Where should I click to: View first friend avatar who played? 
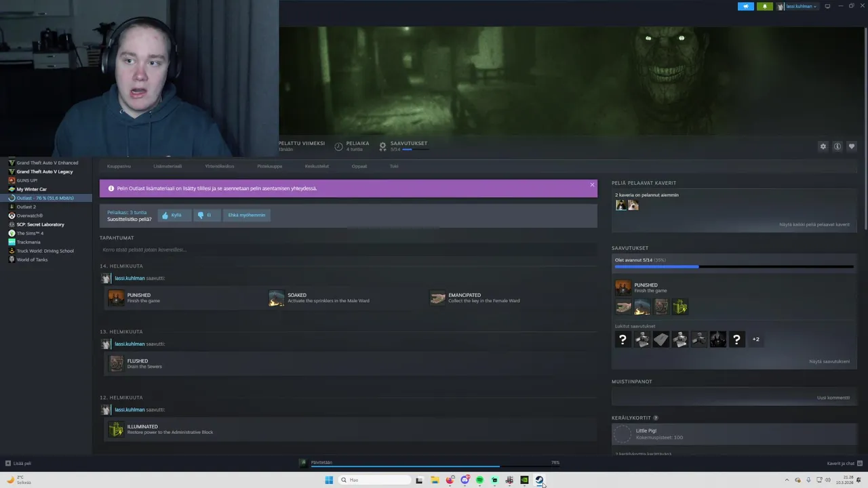620,205
